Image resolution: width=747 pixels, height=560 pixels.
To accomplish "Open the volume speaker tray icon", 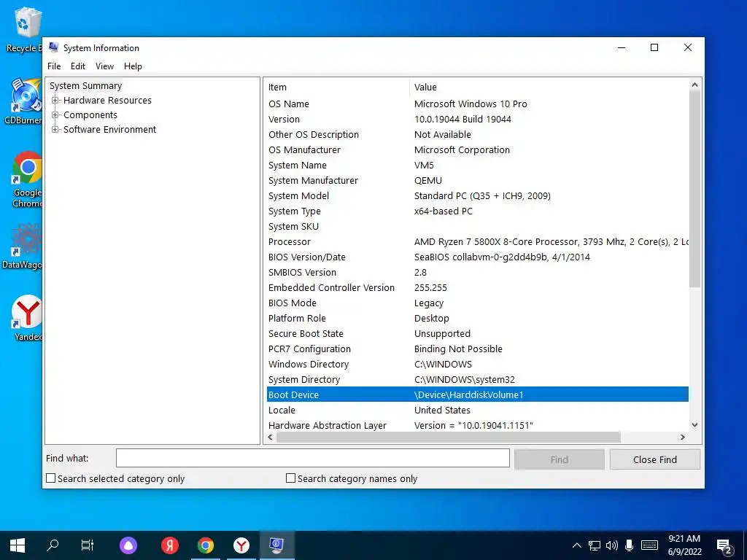I will click(x=612, y=545).
